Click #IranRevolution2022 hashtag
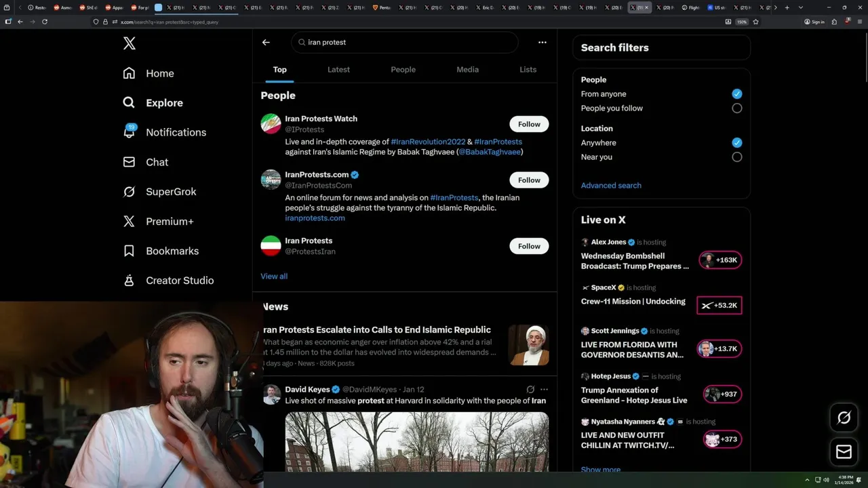This screenshot has width=868, height=488. (x=428, y=142)
